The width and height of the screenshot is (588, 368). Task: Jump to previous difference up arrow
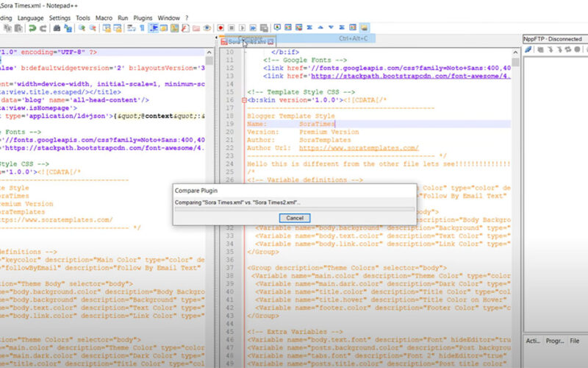pos(320,28)
